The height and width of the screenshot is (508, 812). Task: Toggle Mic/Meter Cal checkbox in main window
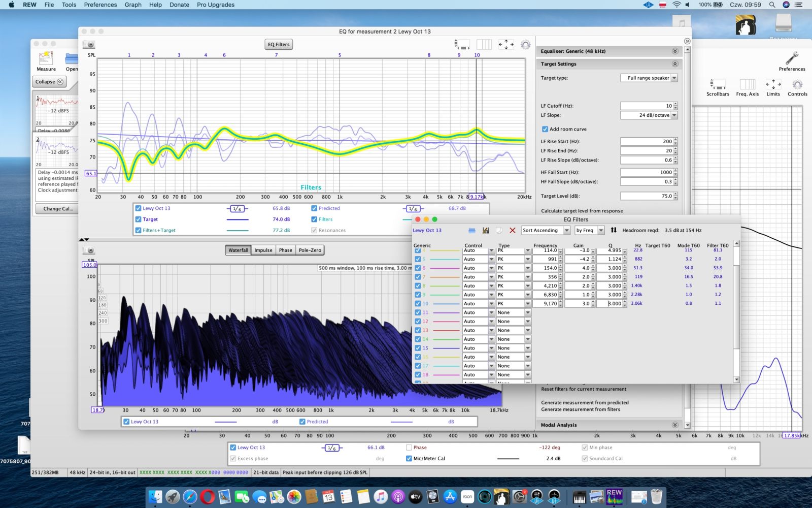click(409, 458)
